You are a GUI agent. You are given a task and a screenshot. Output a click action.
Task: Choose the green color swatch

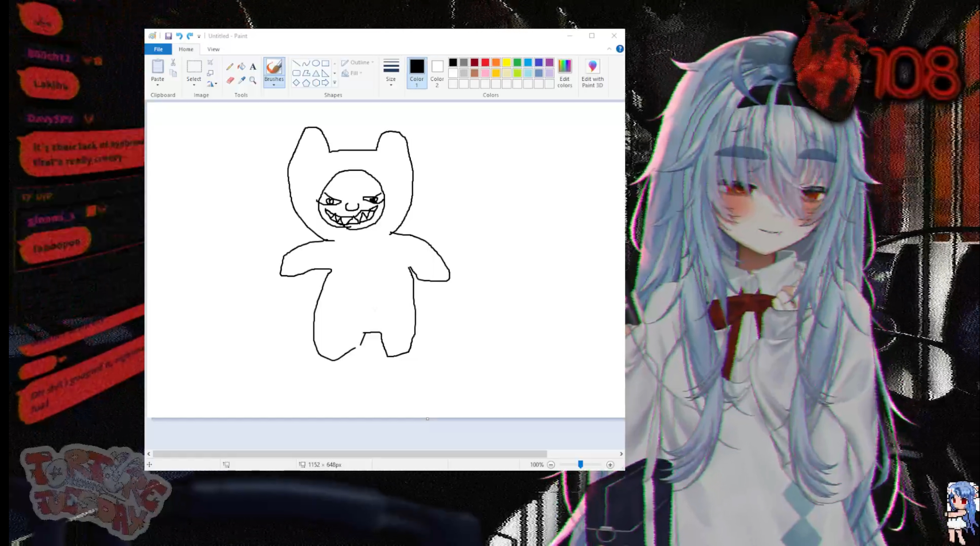pos(517,63)
